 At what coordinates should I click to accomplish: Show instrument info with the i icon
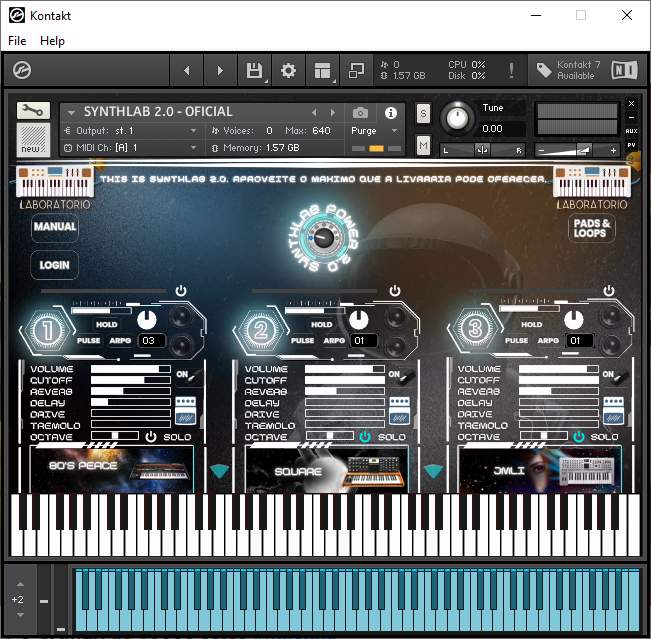coord(390,113)
